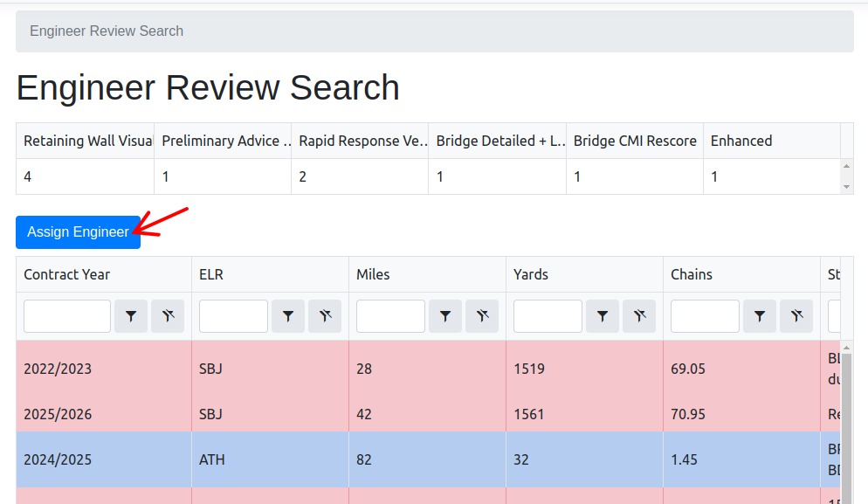Screen dimensions: 868x504
Task: Click the Bridge CMI Rescore column header
Action: [x=635, y=141]
